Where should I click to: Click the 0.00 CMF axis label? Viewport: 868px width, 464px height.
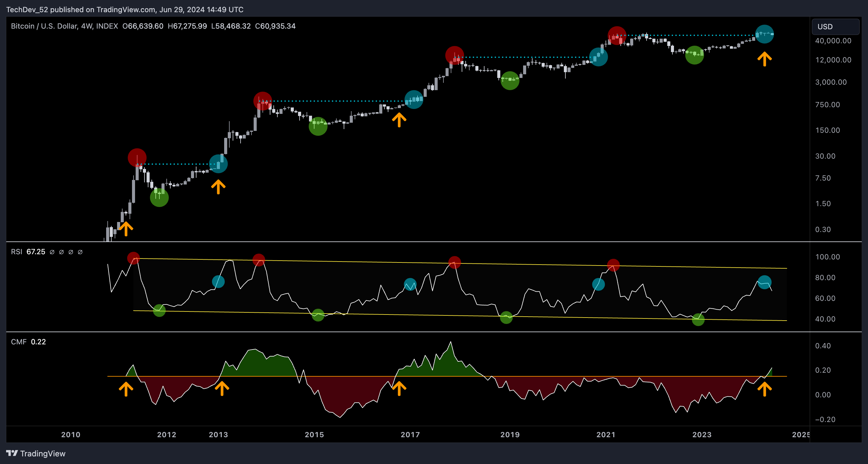(x=823, y=395)
